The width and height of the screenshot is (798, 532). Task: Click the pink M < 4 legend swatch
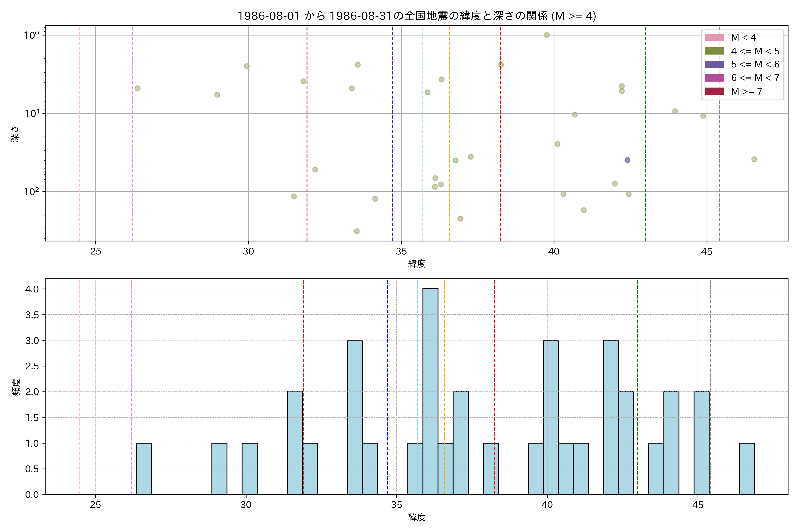click(x=714, y=37)
